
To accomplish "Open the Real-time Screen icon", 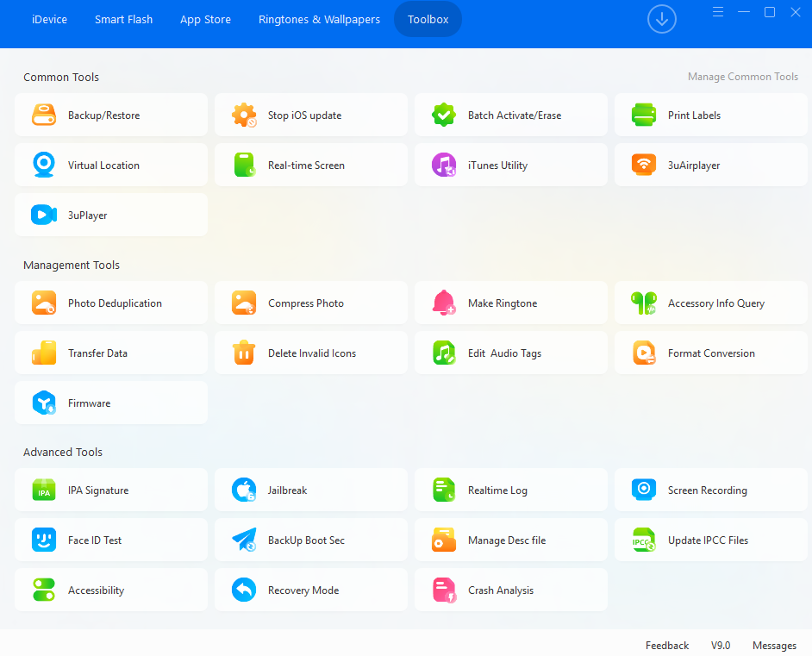I will (x=244, y=166).
